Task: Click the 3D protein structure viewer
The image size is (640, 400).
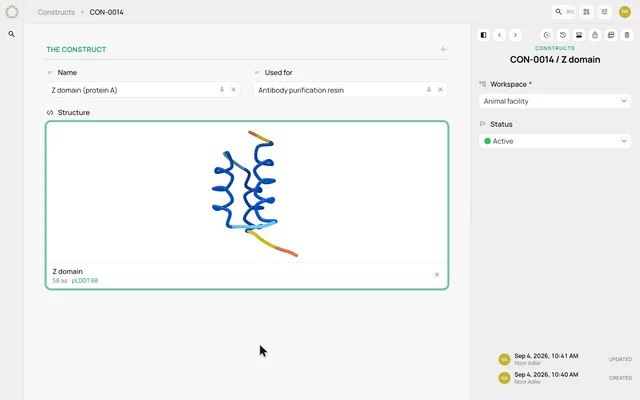Action: (247, 193)
